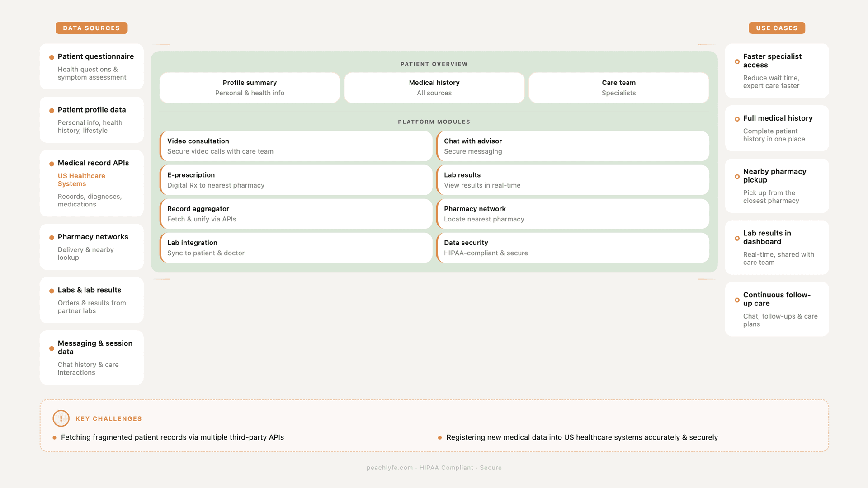868x488 pixels.
Task: Click the USE CASES badge
Action: (x=777, y=28)
